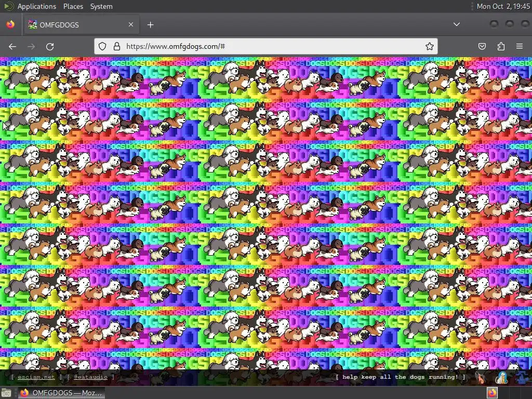Expand the list all tabs chevron

pos(457,24)
